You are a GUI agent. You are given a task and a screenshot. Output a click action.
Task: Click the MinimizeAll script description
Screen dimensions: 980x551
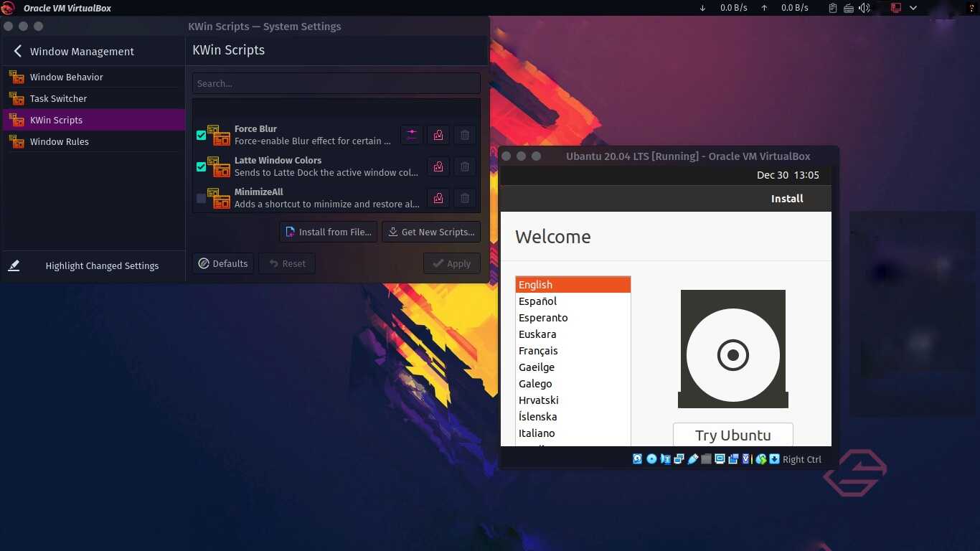(x=327, y=204)
